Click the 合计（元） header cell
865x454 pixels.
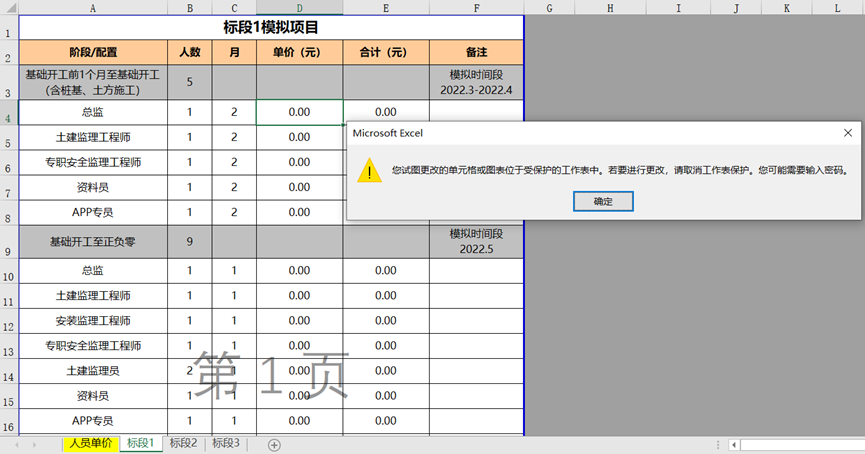(x=386, y=52)
